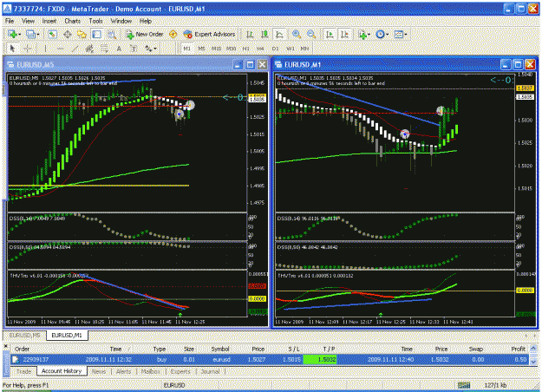Click the green T/P cell 1.5032

[x=320, y=360]
